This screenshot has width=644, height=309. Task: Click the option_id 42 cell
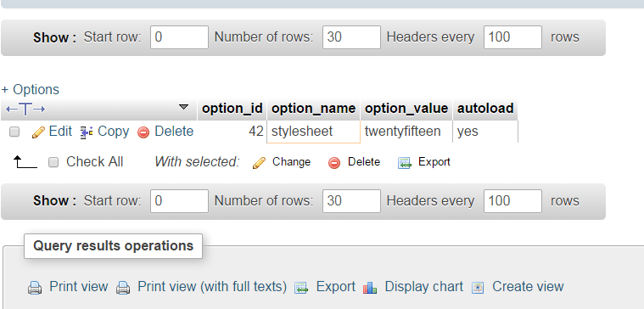pyautogui.click(x=232, y=132)
